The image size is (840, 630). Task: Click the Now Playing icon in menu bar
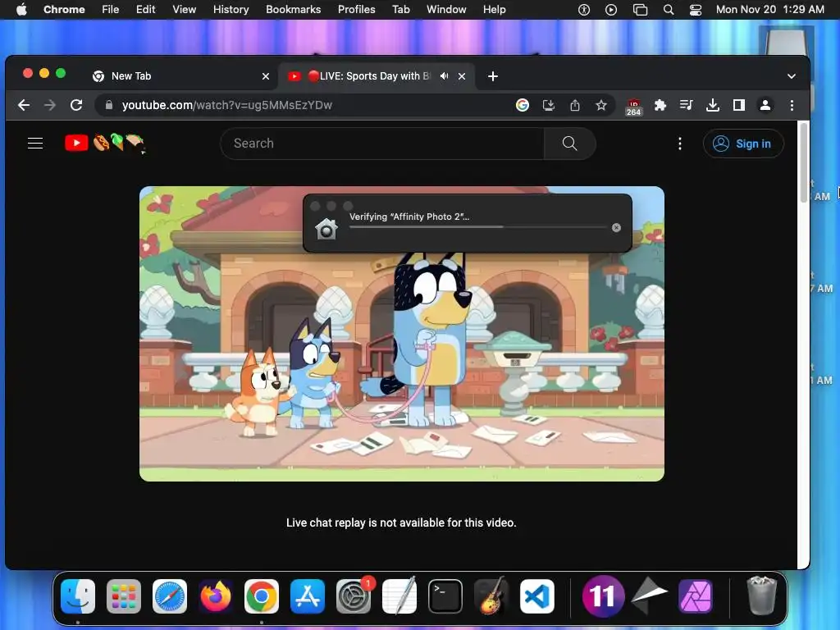(611, 10)
